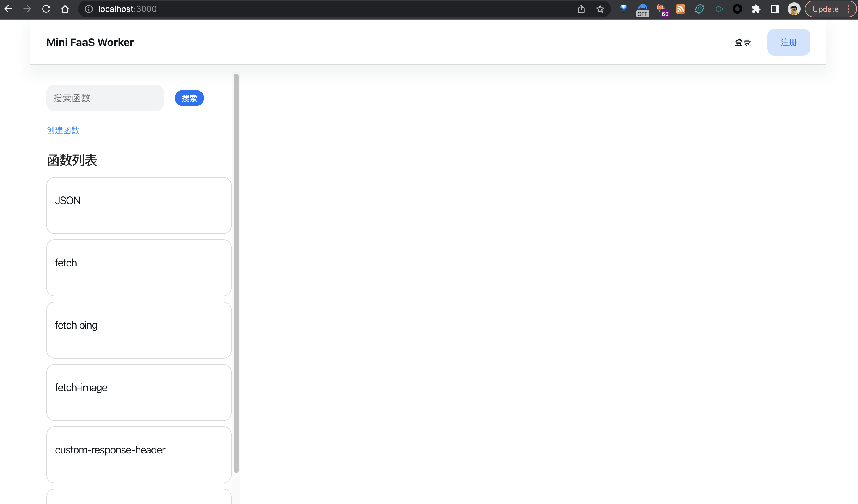Click the 注册 register button
Screen dimensions: 858x504
pos(788,42)
